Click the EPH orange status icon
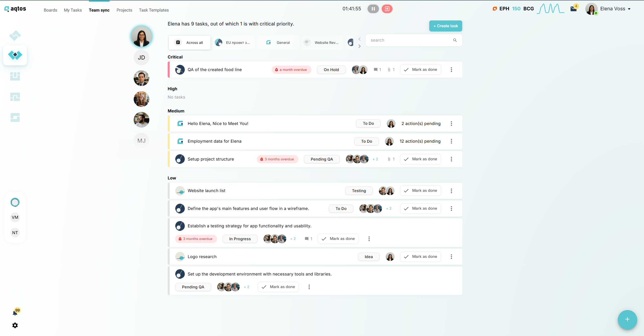The image size is (644, 336). coord(494,9)
